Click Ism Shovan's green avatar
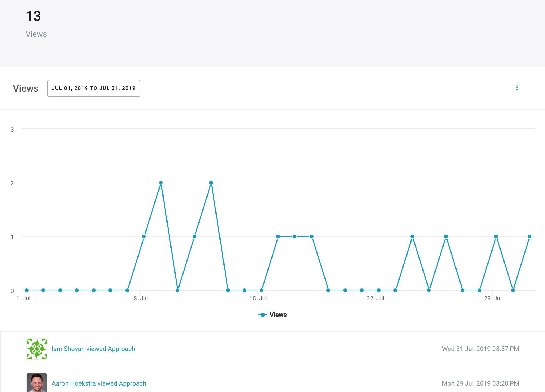 click(x=37, y=349)
